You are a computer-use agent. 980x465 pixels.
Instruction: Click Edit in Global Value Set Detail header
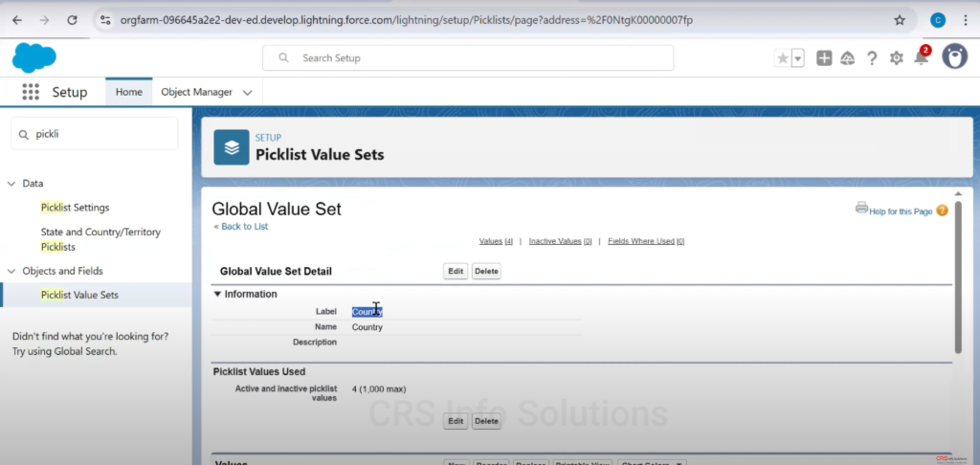[456, 272]
